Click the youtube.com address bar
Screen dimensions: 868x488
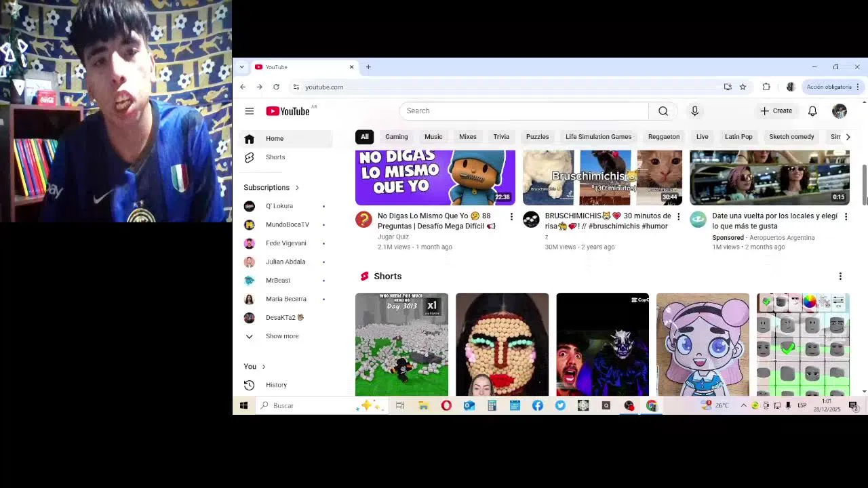[x=509, y=87]
